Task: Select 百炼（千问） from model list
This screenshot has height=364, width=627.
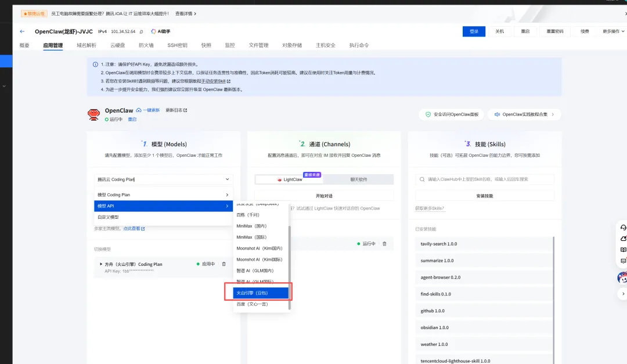Action: click(260, 215)
